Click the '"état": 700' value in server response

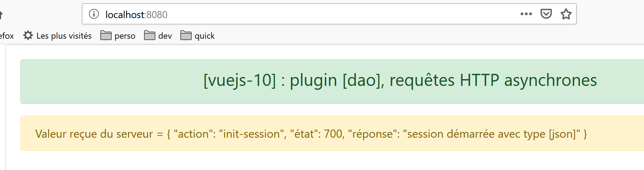coord(317,134)
